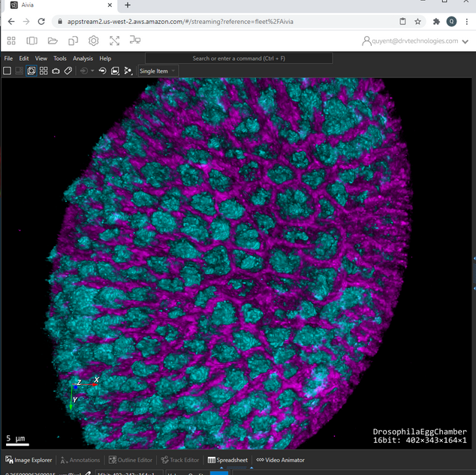Screen dimensions: 476x475
Task: Open Chrome three-dot menu
Action: click(x=467, y=22)
